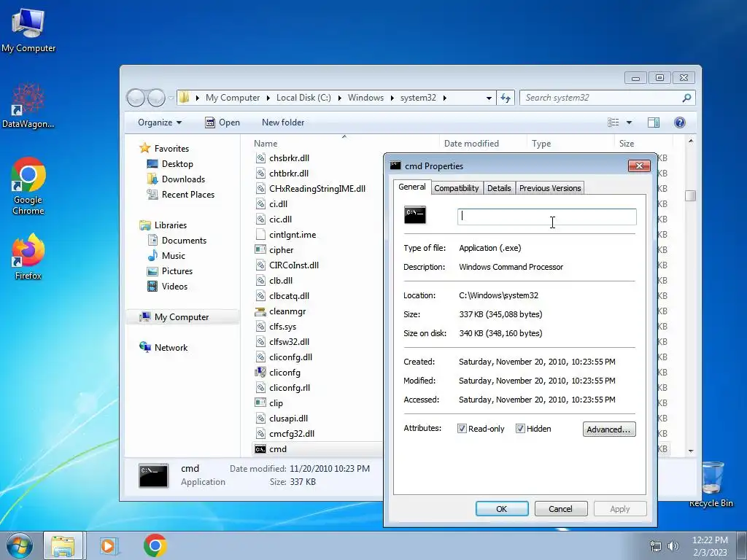Click the Open toolbar command
The height and width of the screenshot is (560, 747).
(x=222, y=122)
